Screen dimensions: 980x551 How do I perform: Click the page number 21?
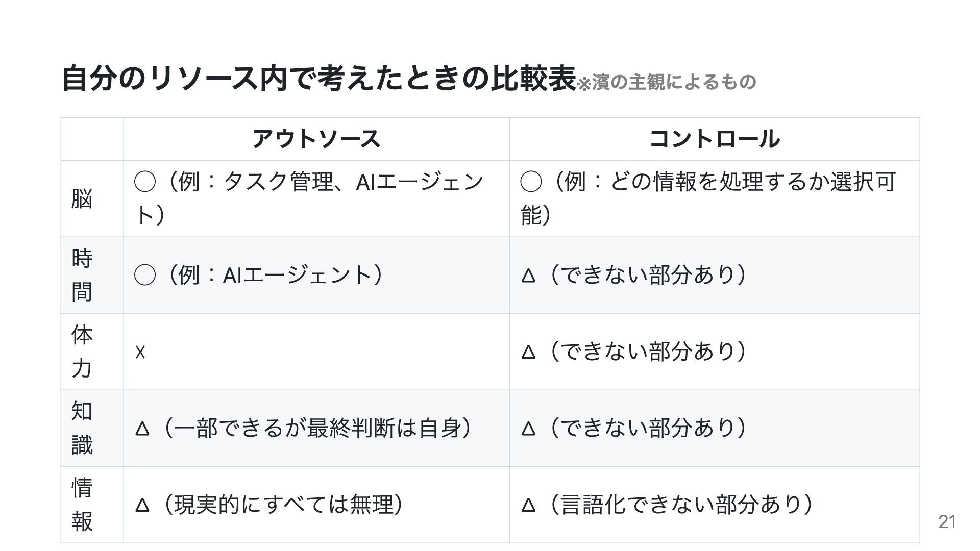(x=947, y=521)
